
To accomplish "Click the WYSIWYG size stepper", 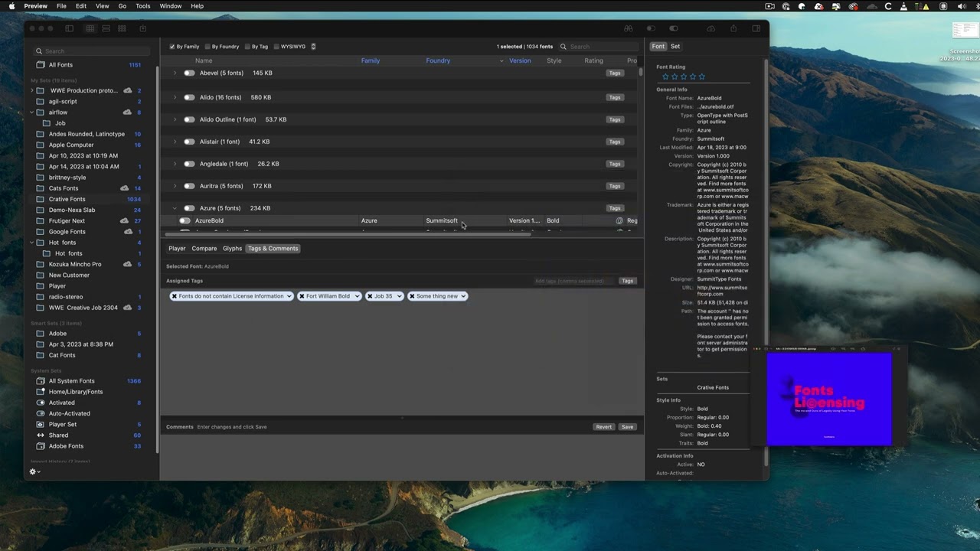I will click(313, 47).
